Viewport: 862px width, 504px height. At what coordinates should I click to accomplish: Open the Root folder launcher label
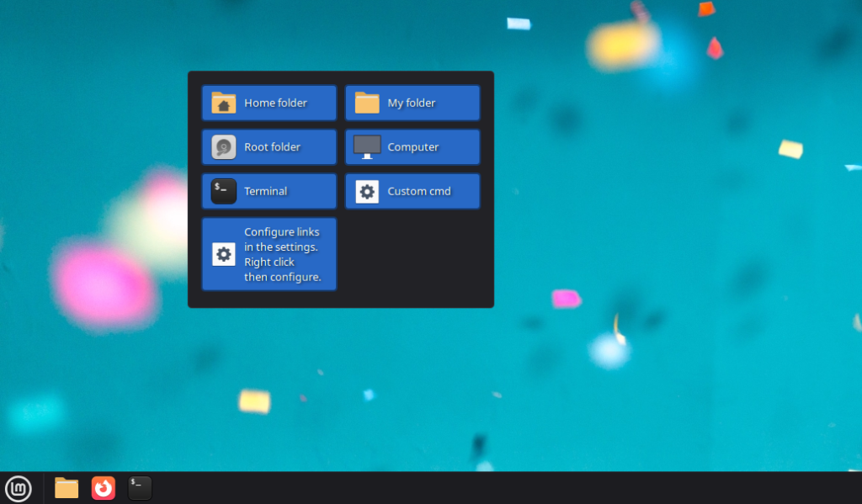pyautogui.click(x=272, y=147)
